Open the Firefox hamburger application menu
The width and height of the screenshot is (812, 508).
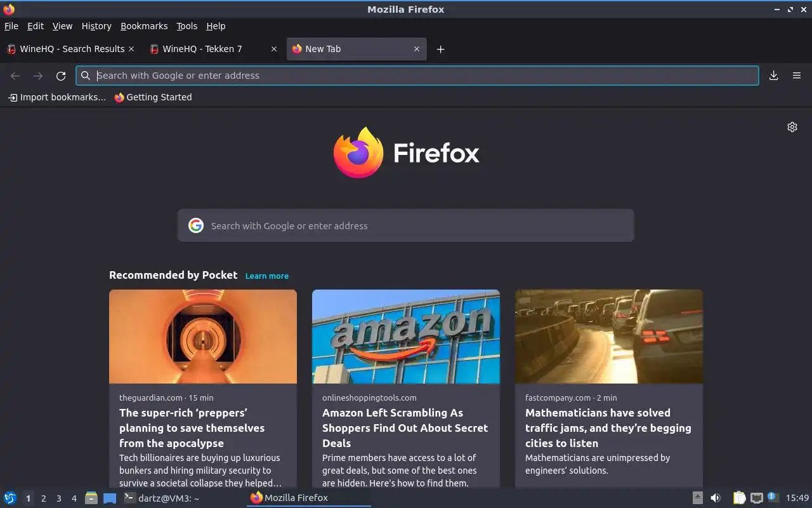point(797,76)
